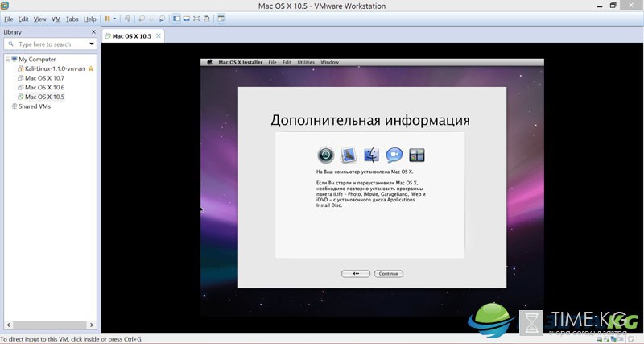Viewport: 644px width, 344px height.
Task: Click the Unity mode toolbar icon
Action: (207, 19)
